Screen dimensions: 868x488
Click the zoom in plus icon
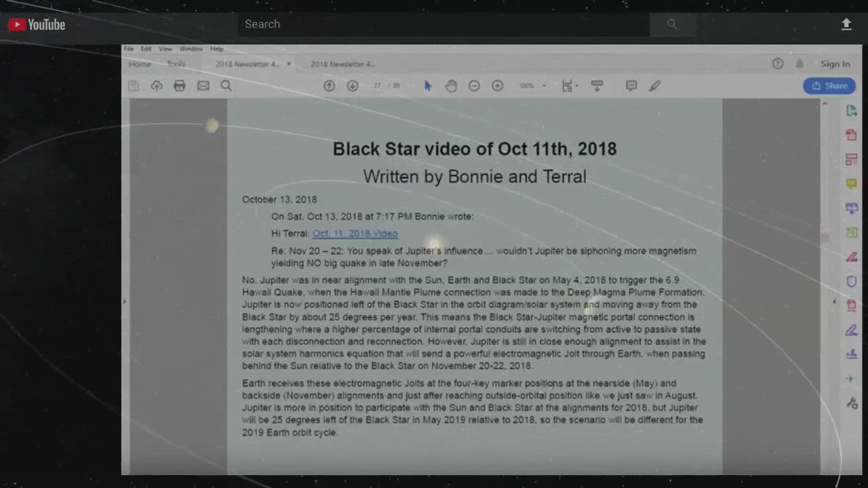coord(497,86)
